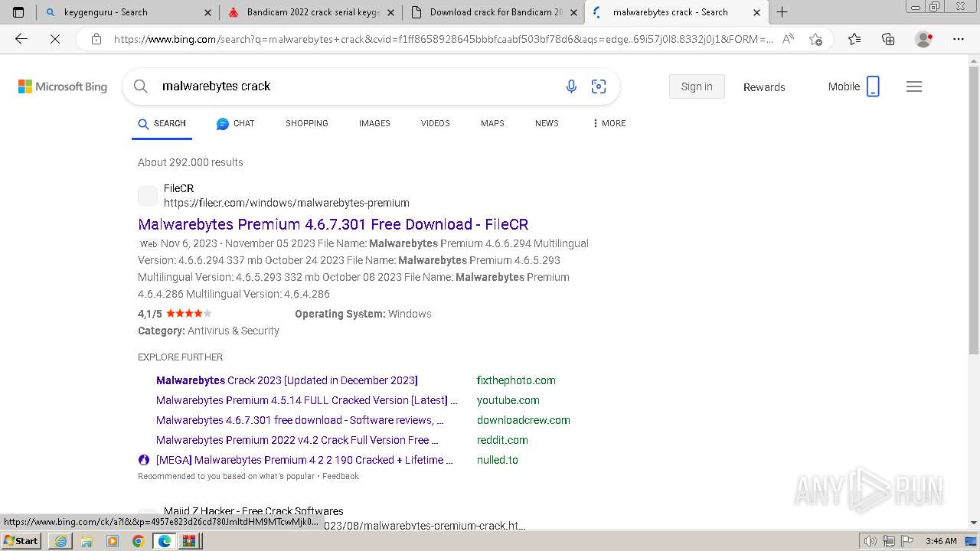Select the IMAGES search tab
Viewport: 980px width, 551px height.
pyautogui.click(x=374, y=123)
